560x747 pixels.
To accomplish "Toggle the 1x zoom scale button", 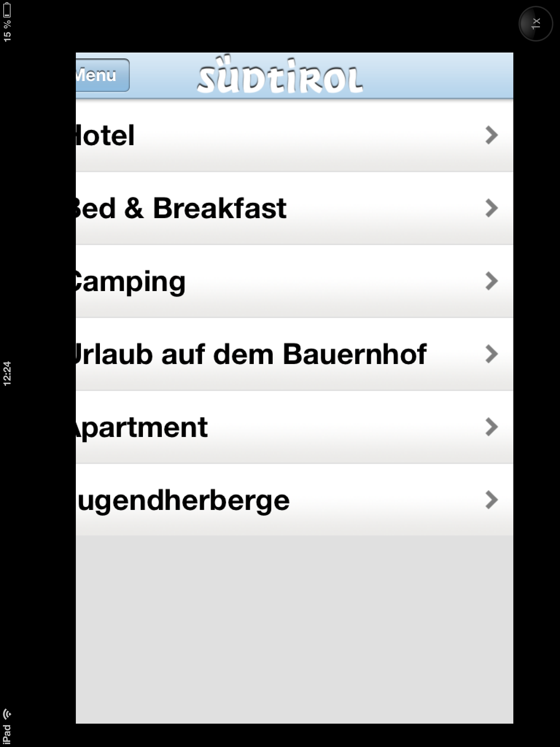I will [535, 23].
